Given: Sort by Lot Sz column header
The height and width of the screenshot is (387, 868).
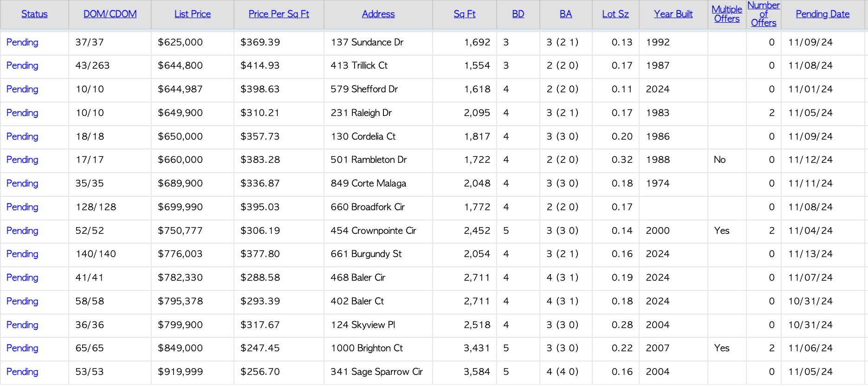Looking at the screenshot, I should tap(615, 14).
